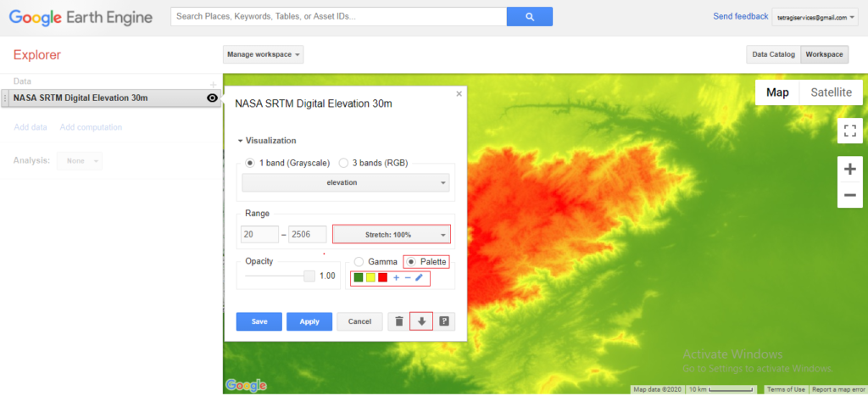The width and height of the screenshot is (868, 396).
Task: Open Send feedback link
Action: point(741,17)
